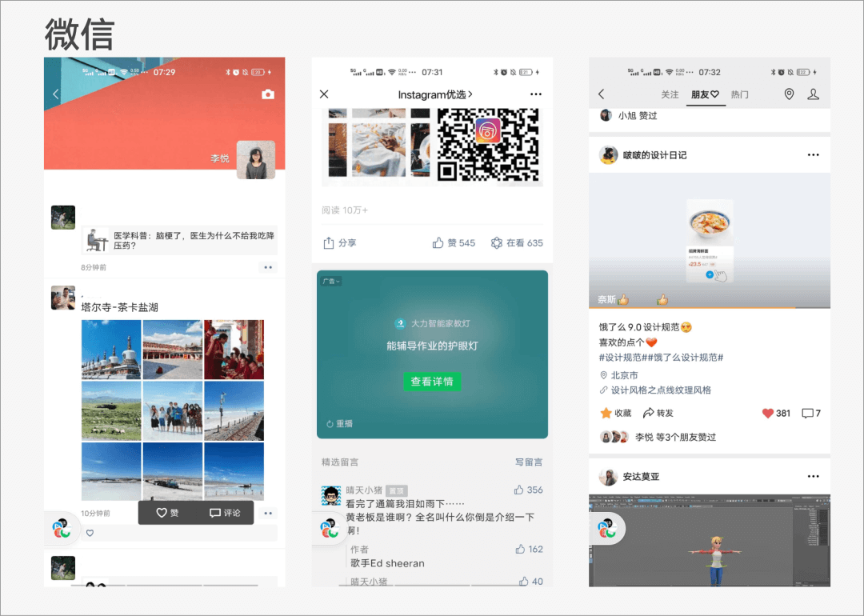Screen dimensions: 864x616
Task: Open 安达莫亚's avatar
Action: pyautogui.click(x=608, y=477)
